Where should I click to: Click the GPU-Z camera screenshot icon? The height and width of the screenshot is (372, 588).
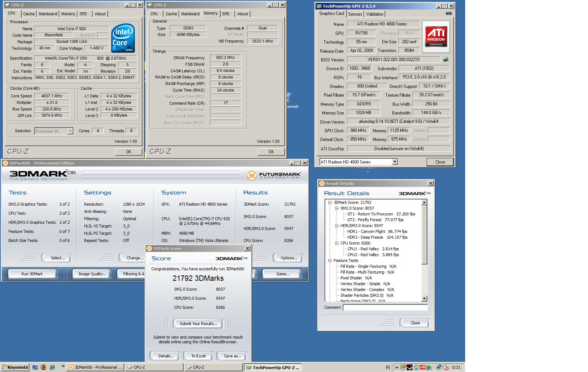[449, 13]
